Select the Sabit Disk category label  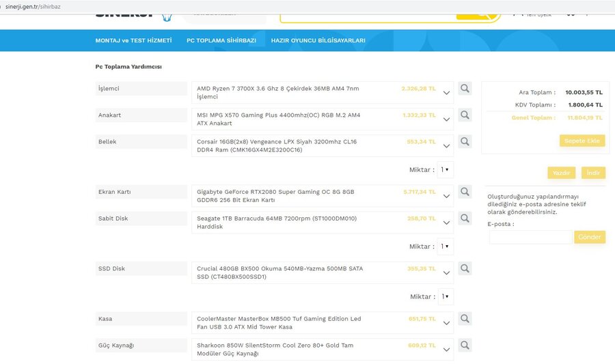[141, 219]
